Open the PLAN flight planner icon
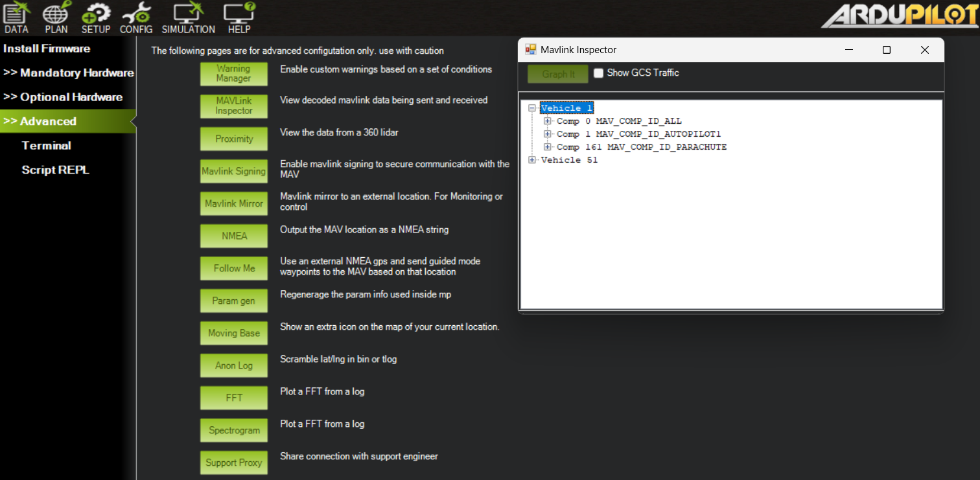980x480 pixels. pyautogui.click(x=56, y=17)
